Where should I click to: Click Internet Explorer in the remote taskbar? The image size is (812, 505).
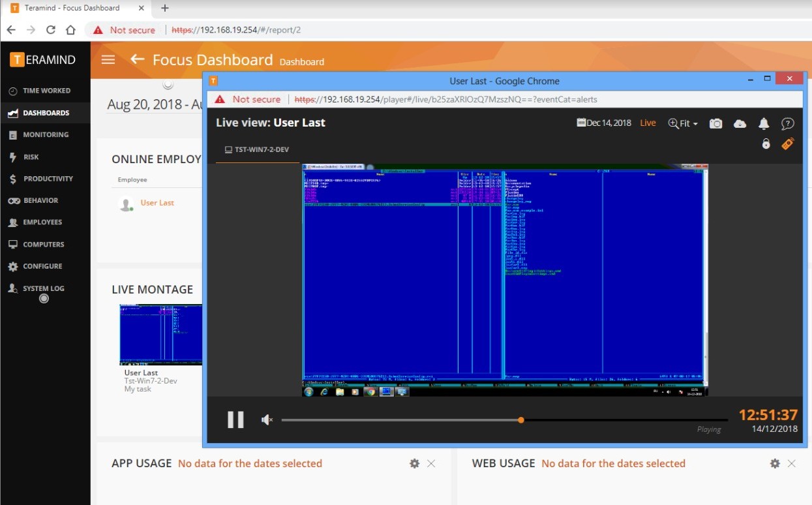click(x=324, y=391)
